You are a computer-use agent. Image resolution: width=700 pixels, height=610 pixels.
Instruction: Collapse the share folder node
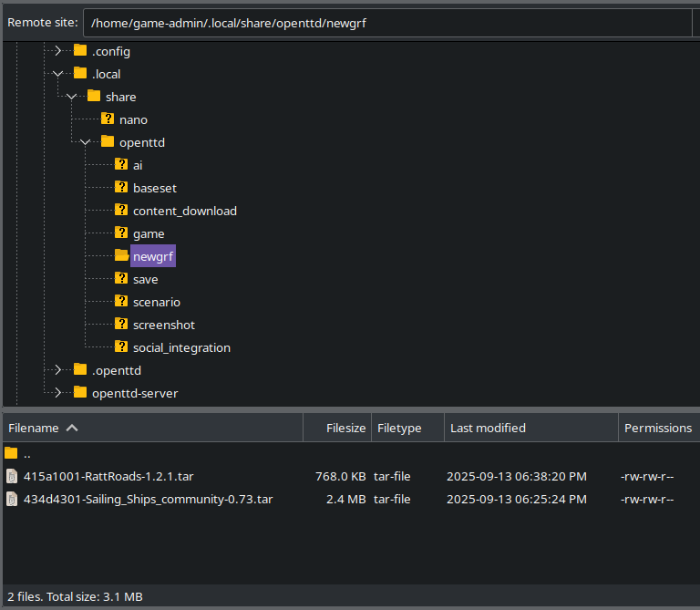(72, 97)
